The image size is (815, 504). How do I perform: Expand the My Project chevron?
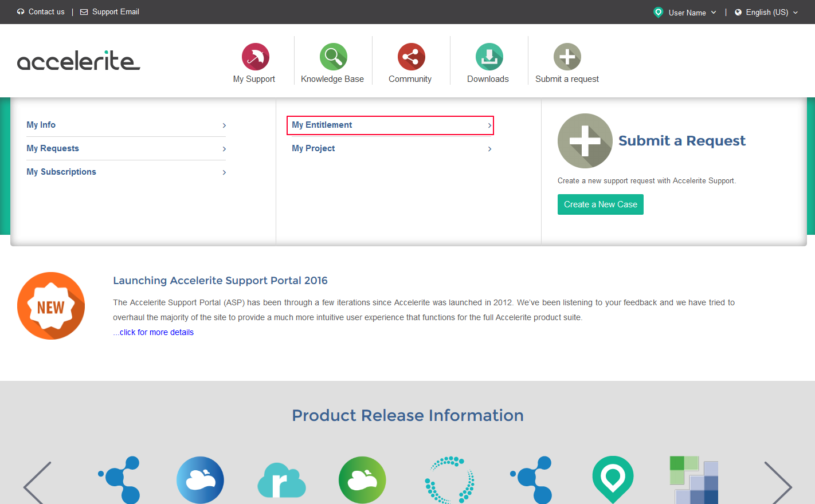point(489,149)
